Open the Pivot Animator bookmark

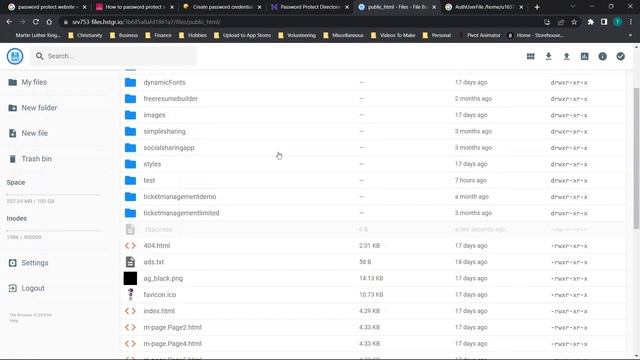480,36
